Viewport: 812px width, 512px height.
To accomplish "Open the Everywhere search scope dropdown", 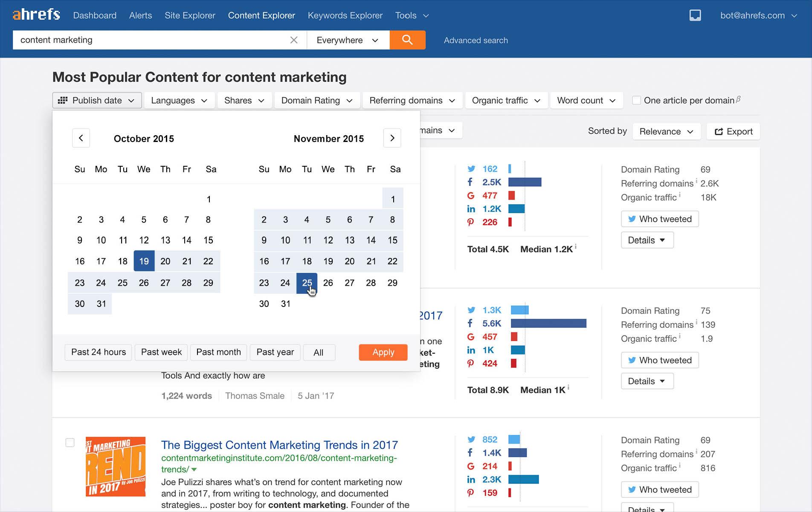I will (x=348, y=40).
